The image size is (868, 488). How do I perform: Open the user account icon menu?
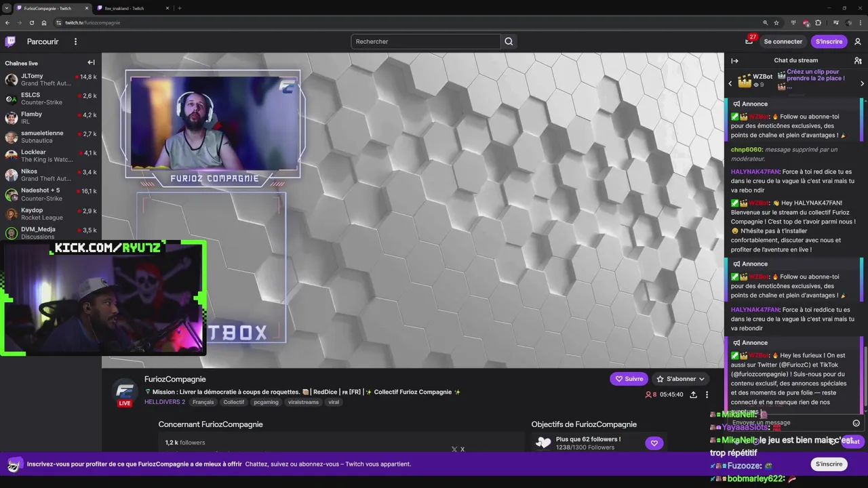pyautogui.click(x=857, y=41)
